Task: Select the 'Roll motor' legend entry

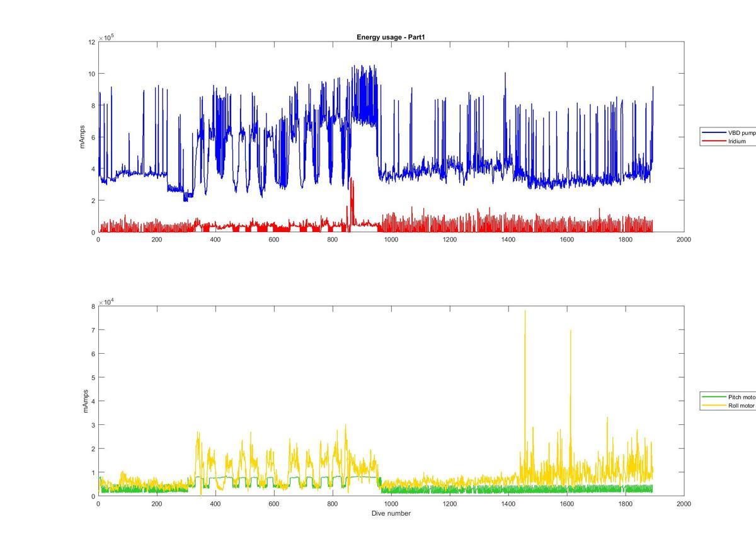Action: pos(741,405)
